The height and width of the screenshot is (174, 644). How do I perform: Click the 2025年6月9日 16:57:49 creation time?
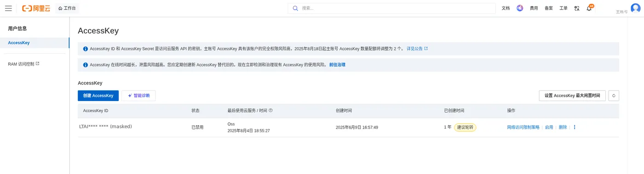point(357,127)
